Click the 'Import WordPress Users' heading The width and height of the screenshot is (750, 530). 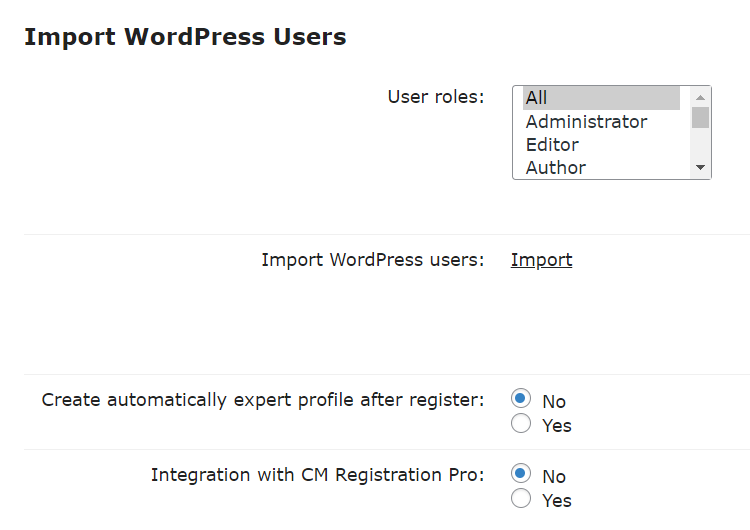185,37
